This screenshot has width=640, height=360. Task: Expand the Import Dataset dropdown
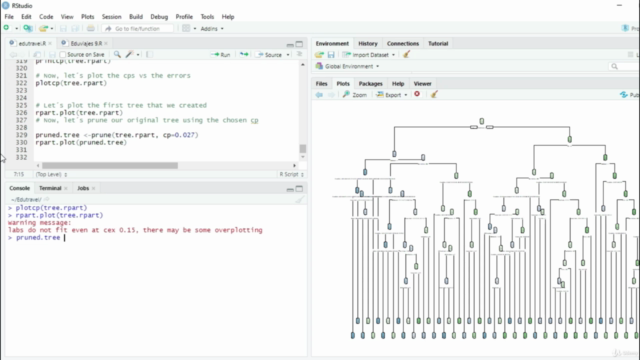[x=393, y=55]
